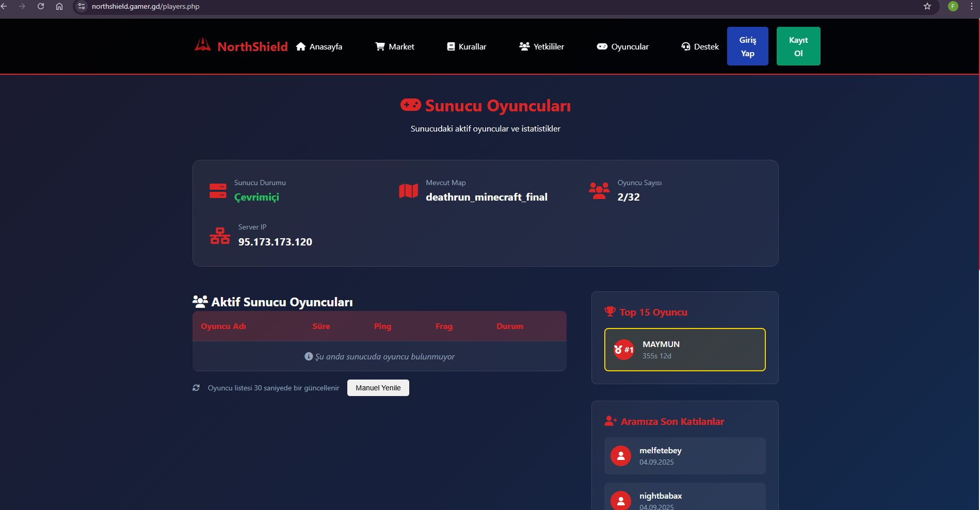
Task: Click the 2/32 player count value
Action: pyautogui.click(x=629, y=197)
